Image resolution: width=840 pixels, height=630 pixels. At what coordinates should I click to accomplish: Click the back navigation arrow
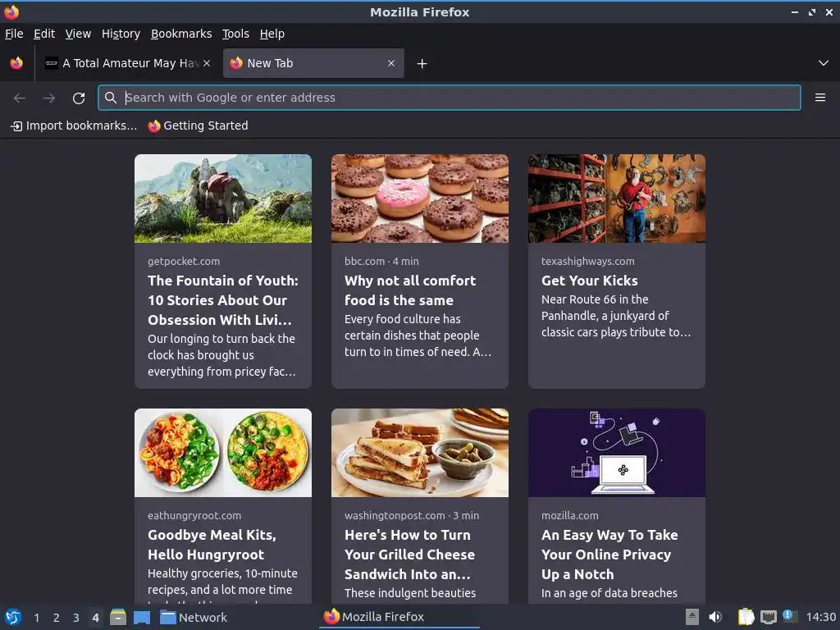pos(20,98)
